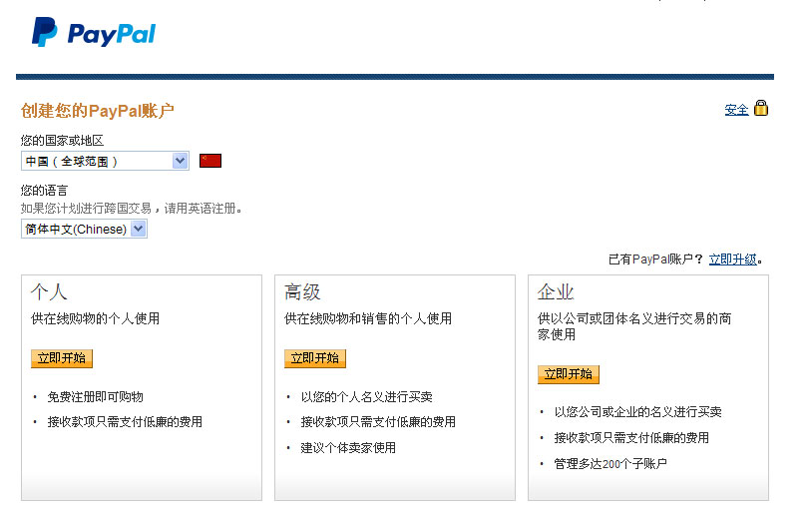Click the security padlock icon

tap(761, 108)
